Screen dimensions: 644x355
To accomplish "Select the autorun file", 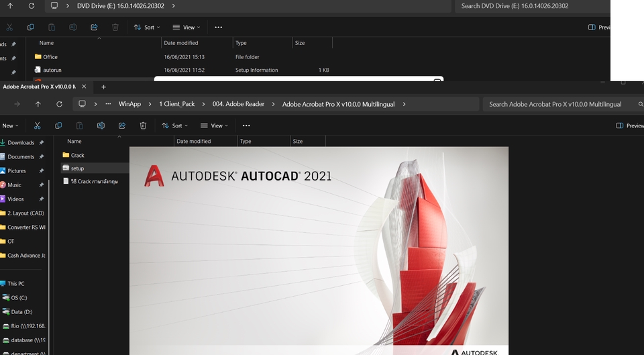I will tap(52, 70).
